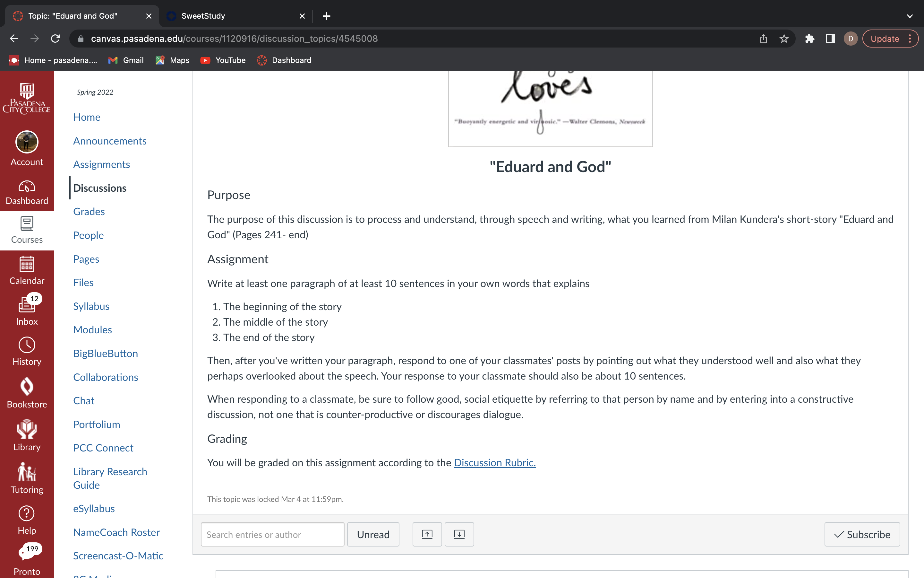The image size is (924, 578).
Task: Open Files in course navigation
Action: 83,283
